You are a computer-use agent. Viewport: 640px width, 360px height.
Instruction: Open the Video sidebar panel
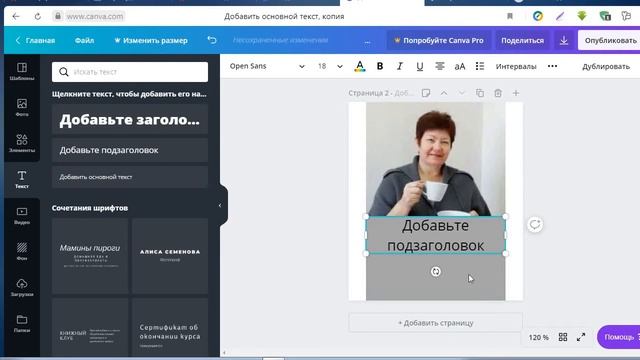22,216
